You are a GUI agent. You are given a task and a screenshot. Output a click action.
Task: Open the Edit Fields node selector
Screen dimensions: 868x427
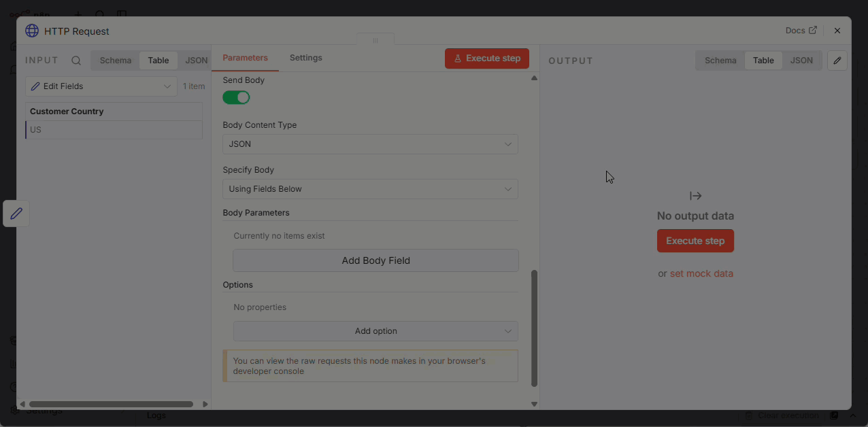point(101,86)
